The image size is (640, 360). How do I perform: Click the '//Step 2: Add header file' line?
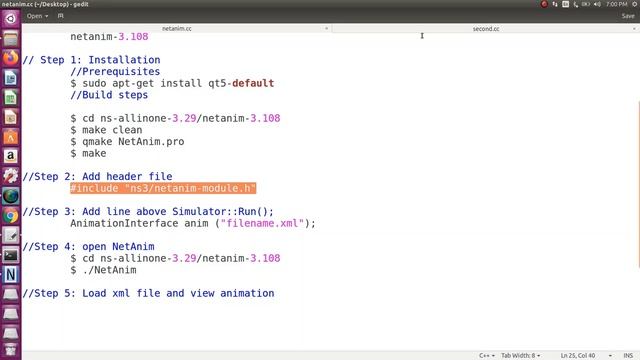click(x=97, y=177)
